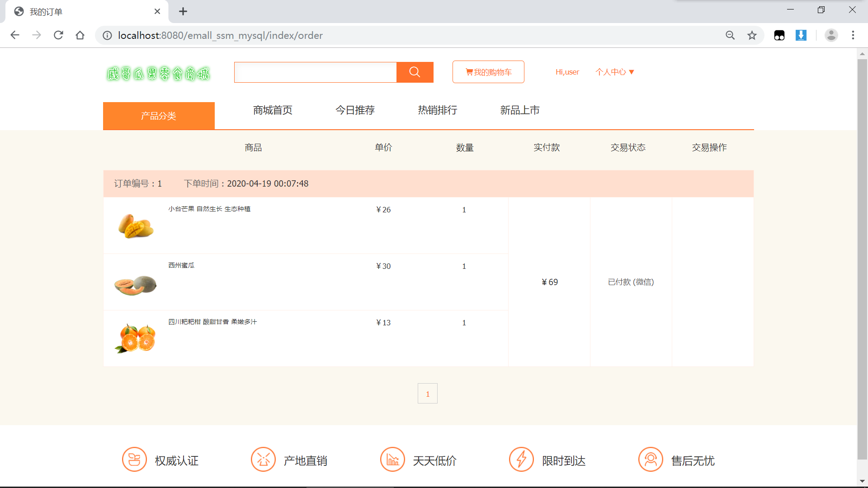Viewport: 868px width, 488px height.
Task: Click the 天天低价 low price icon
Action: point(392,460)
